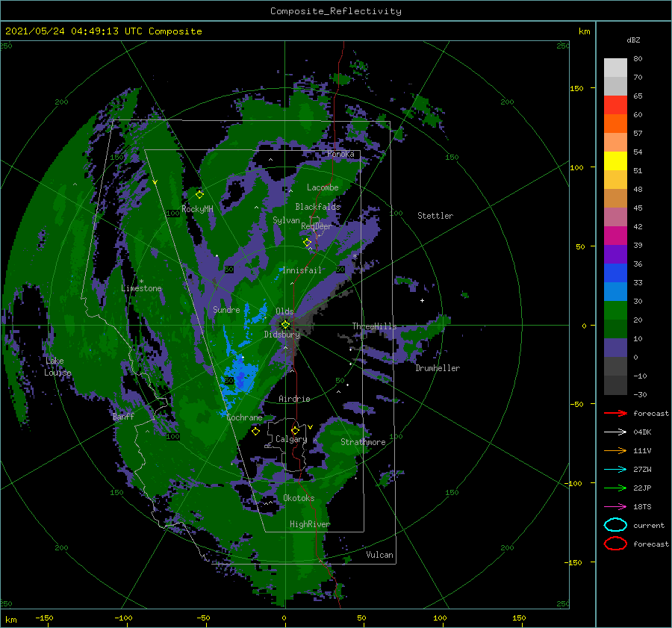Screen dimensions: 672x628
Task: Click the Didsbury label
Action: [282, 335]
